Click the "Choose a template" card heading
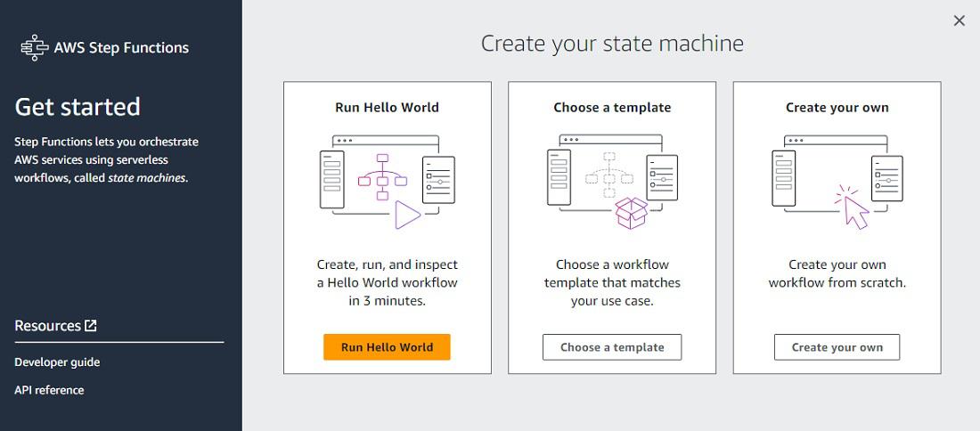This screenshot has height=431, width=980. click(612, 108)
